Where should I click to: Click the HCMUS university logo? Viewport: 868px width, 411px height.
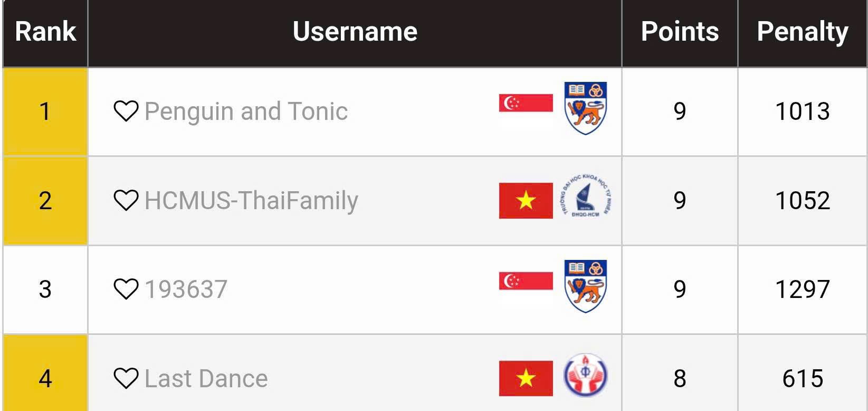click(x=585, y=198)
